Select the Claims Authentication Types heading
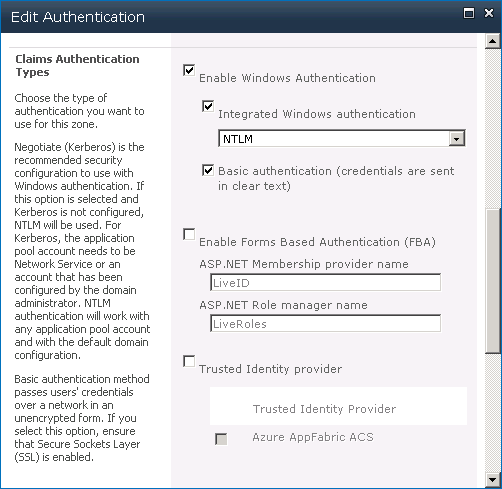The image size is (502, 489). [77, 65]
